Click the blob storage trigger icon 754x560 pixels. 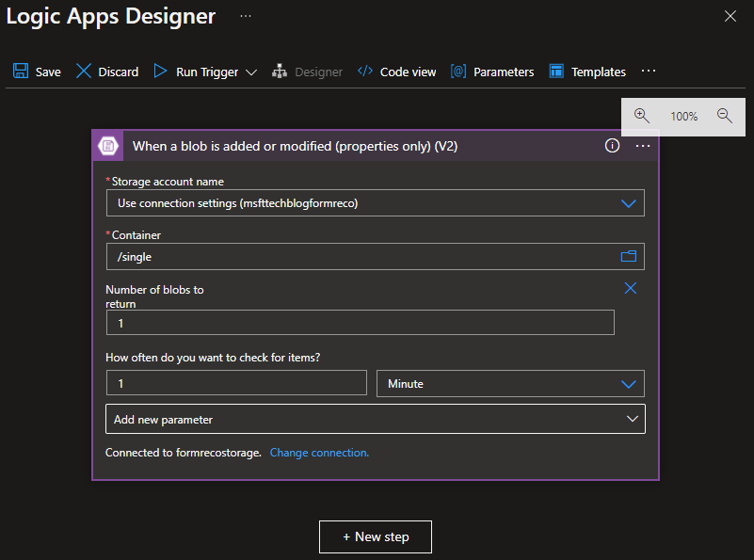109,146
